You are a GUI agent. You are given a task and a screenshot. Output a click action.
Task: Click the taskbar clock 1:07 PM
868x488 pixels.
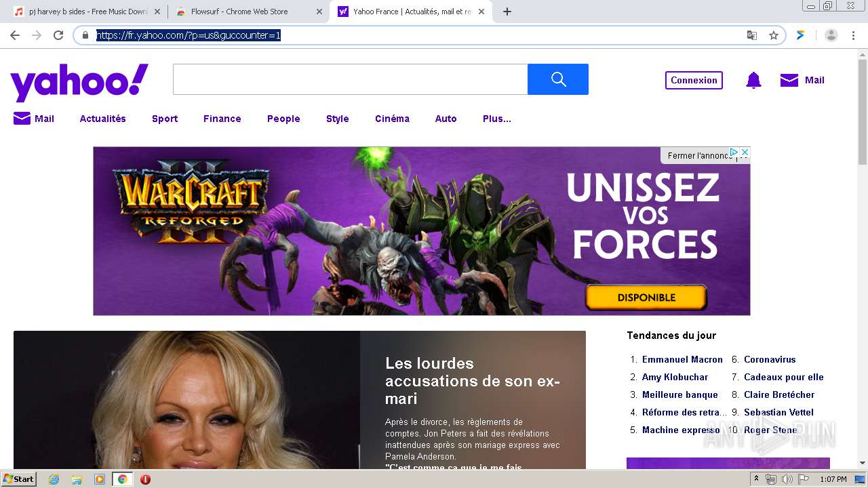tap(833, 479)
